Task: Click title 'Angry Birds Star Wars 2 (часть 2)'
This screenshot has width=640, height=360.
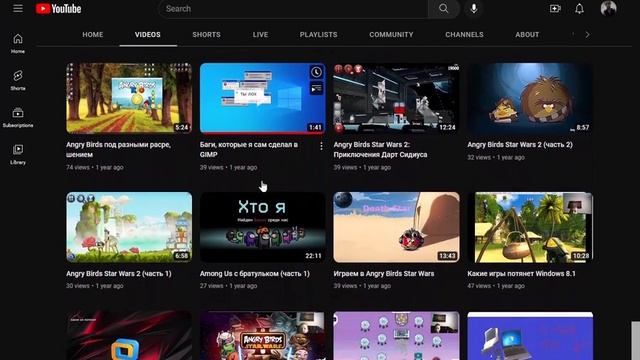Action: pos(520,144)
